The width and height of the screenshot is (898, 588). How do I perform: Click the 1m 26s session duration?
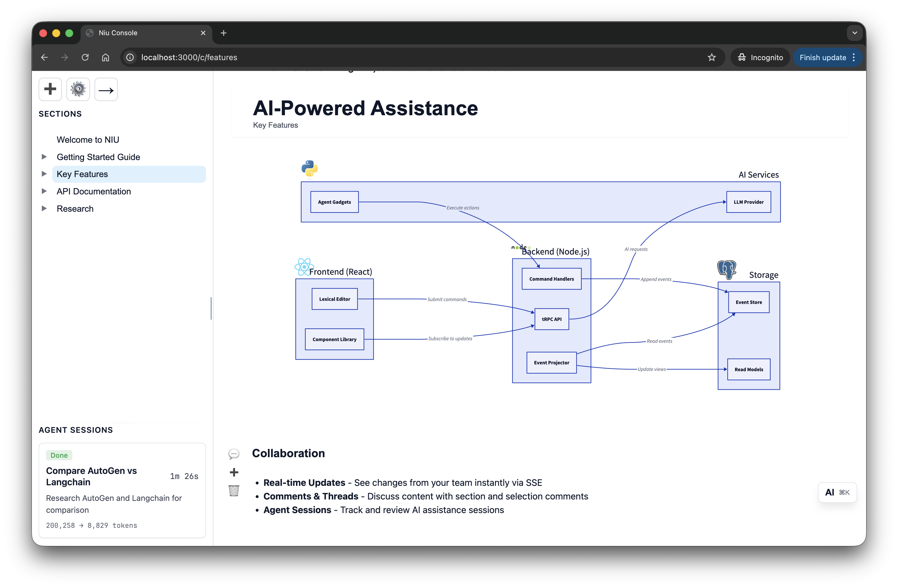tap(184, 477)
